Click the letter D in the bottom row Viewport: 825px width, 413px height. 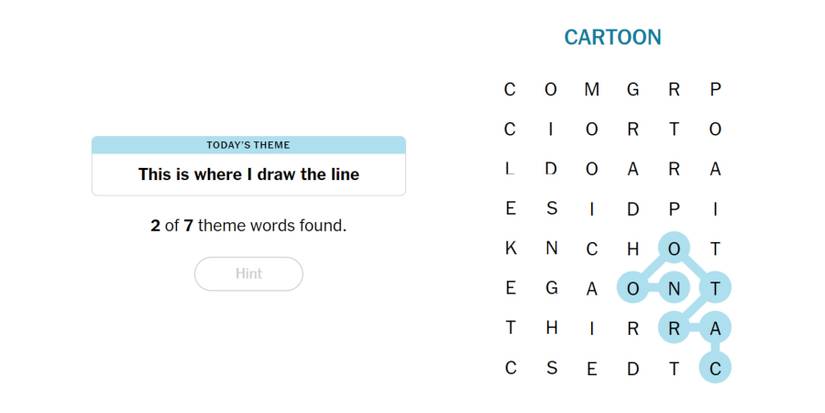click(x=633, y=368)
